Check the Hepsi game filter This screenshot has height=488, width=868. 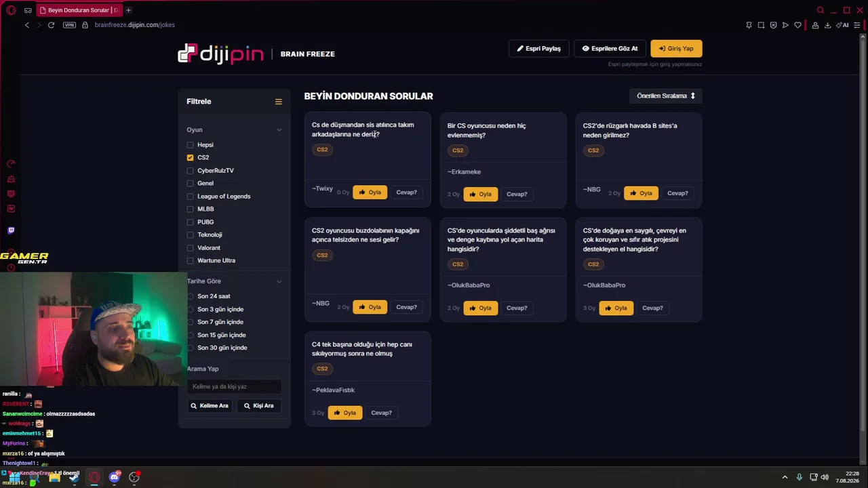pyautogui.click(x=190, y=145)
